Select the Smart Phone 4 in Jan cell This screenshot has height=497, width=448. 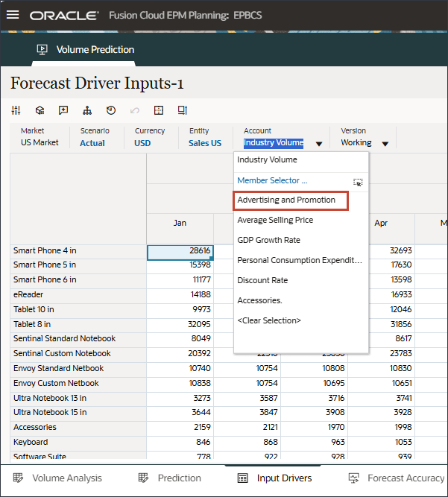pyautogui.click(x=180, y=251)
